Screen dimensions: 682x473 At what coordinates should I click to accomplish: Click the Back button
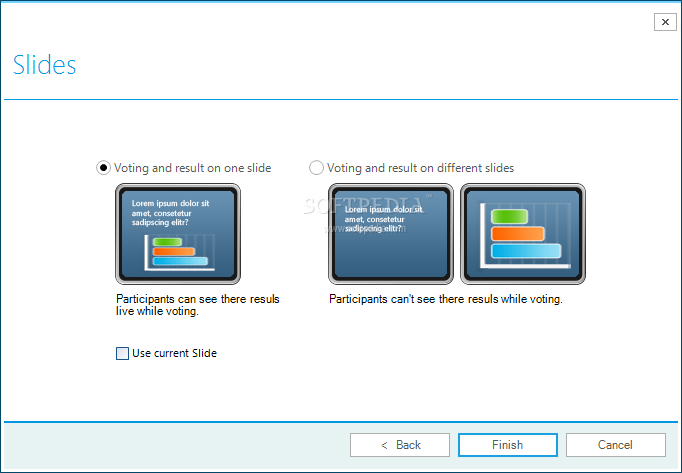400,445
